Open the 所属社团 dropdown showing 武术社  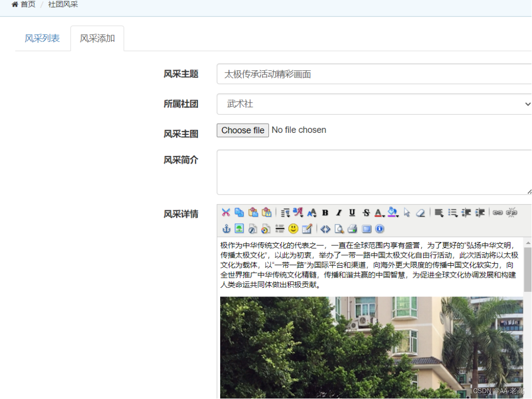[x=374, y=104]
